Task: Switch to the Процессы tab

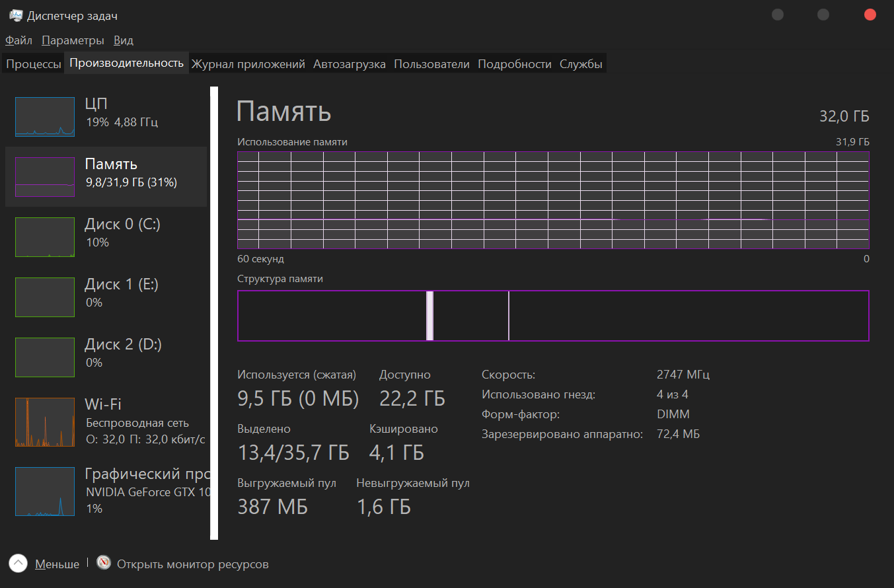Action: (34, 64)
